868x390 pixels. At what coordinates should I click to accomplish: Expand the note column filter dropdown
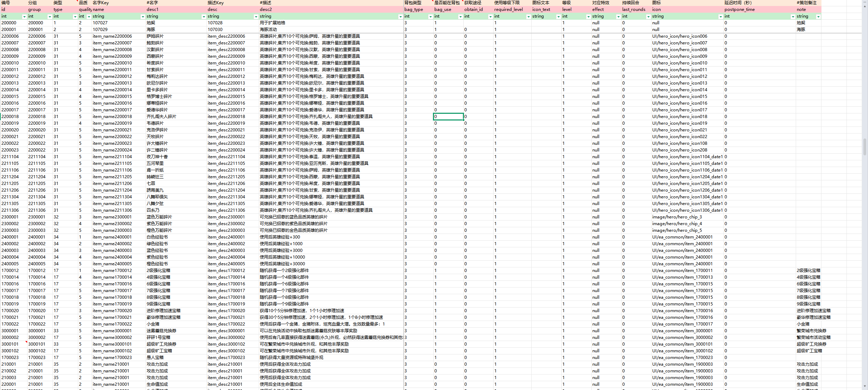(818, 17)
